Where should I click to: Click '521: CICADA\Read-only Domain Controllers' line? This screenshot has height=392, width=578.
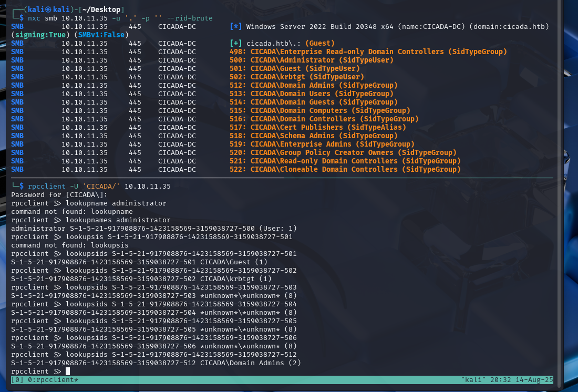345,161
